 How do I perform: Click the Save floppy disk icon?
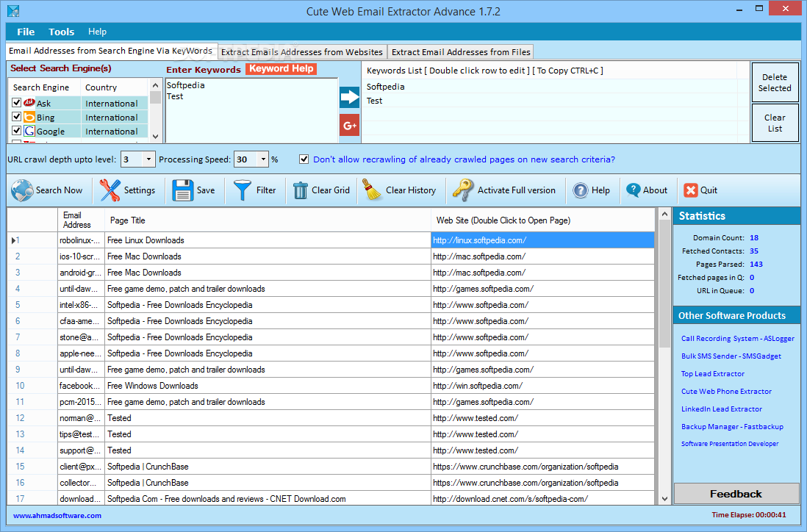click(x=183, y=190)
